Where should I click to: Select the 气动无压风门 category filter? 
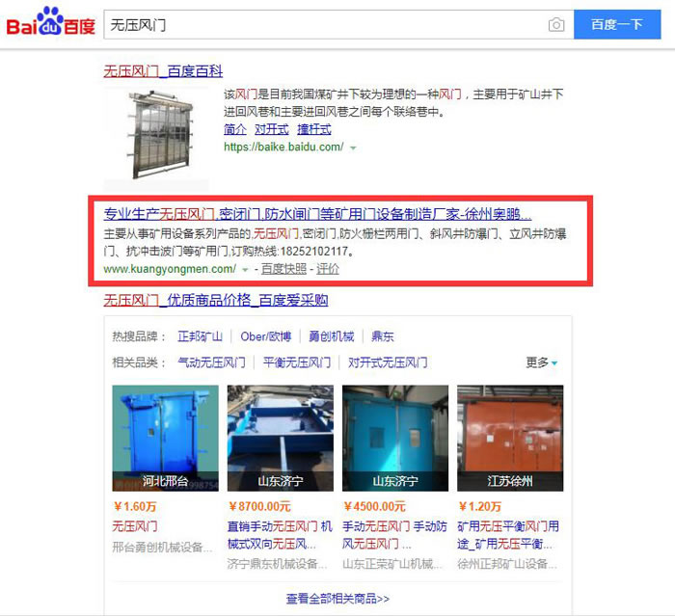(212, 362)
